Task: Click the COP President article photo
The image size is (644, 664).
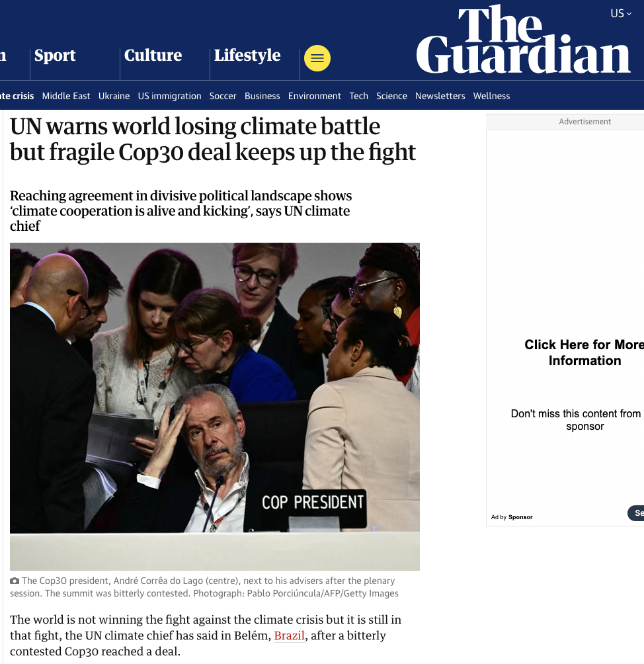Action: (215, 407)
